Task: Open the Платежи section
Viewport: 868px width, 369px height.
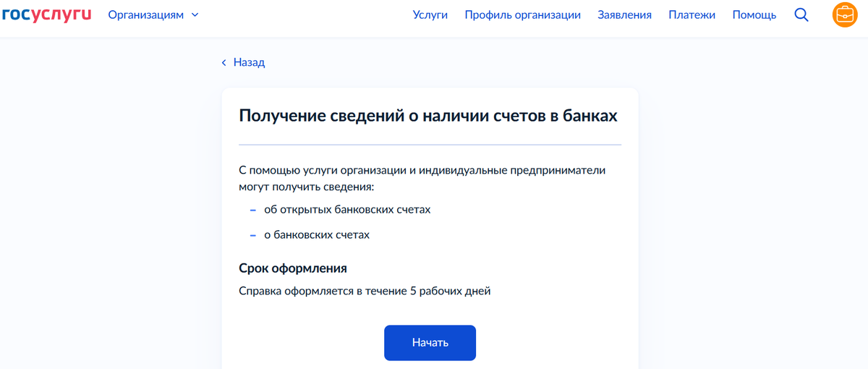Action: tap(692, 14)
